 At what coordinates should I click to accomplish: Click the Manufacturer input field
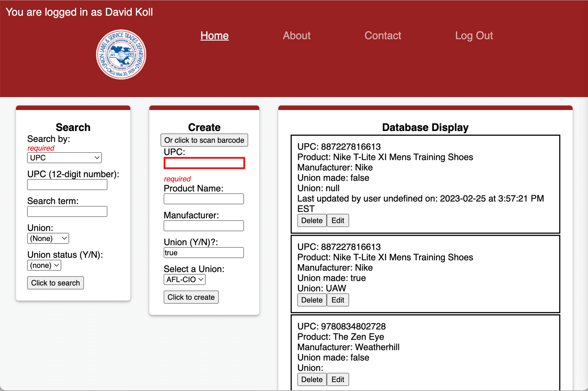tap(204, 226)
